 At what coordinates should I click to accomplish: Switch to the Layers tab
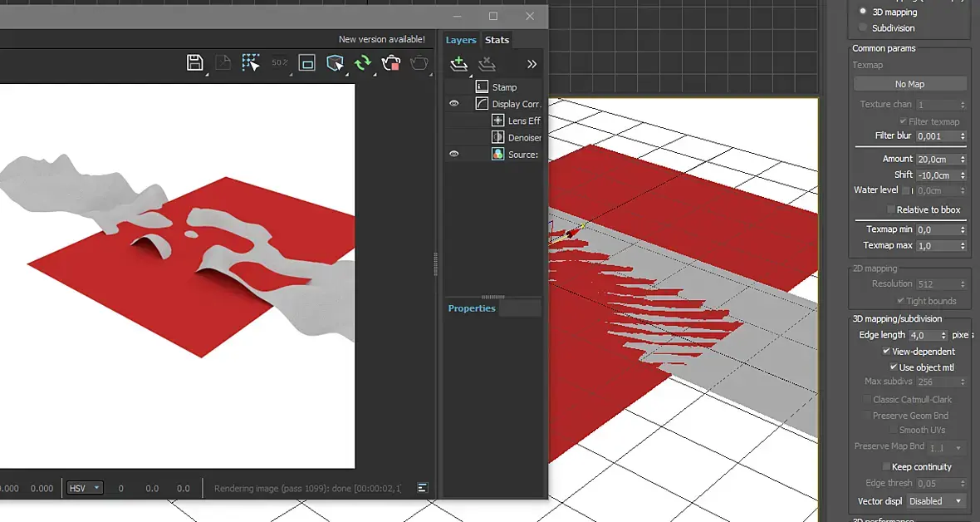(461, 40)
